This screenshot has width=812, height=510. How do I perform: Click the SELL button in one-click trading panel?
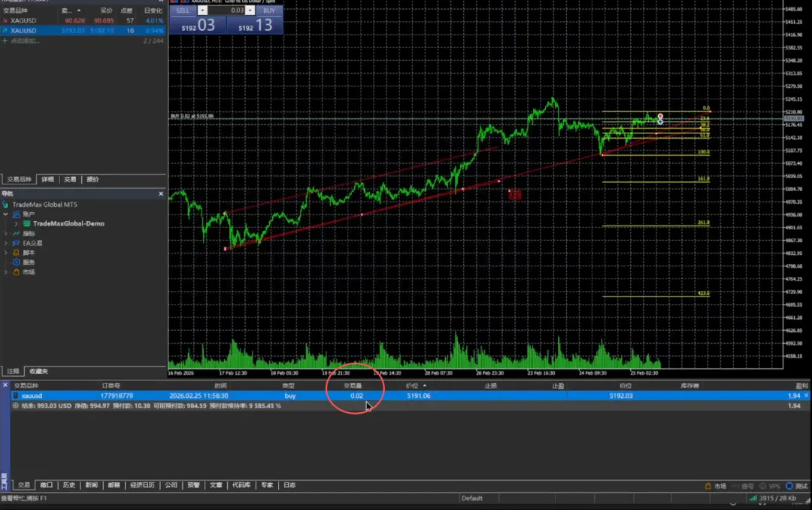[x=183, y=11]
